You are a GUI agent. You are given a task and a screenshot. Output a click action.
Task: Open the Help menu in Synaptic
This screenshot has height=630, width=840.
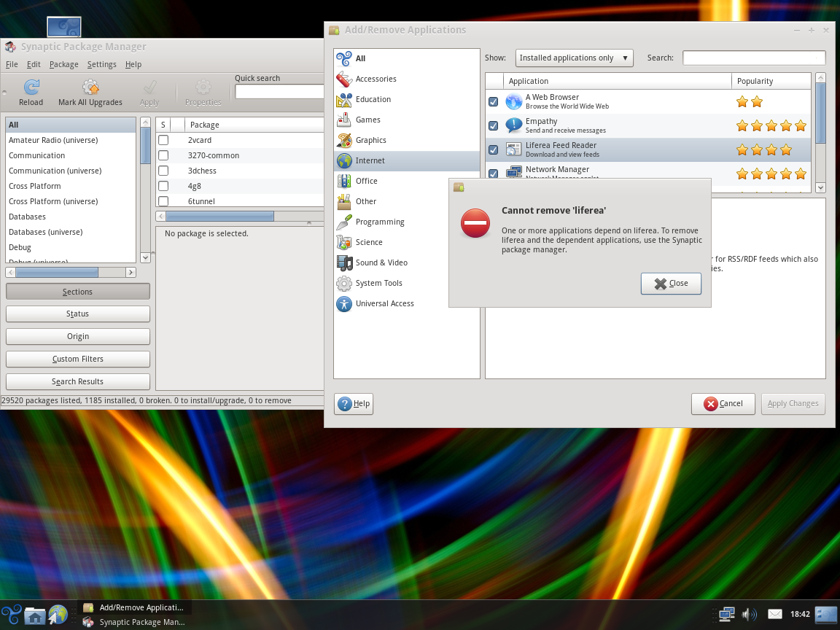click(133, 64)
